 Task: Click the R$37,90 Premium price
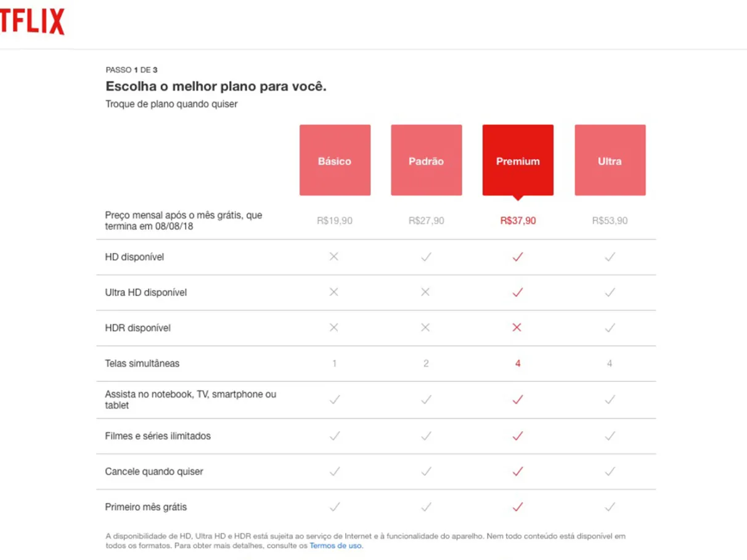(518, 221)
